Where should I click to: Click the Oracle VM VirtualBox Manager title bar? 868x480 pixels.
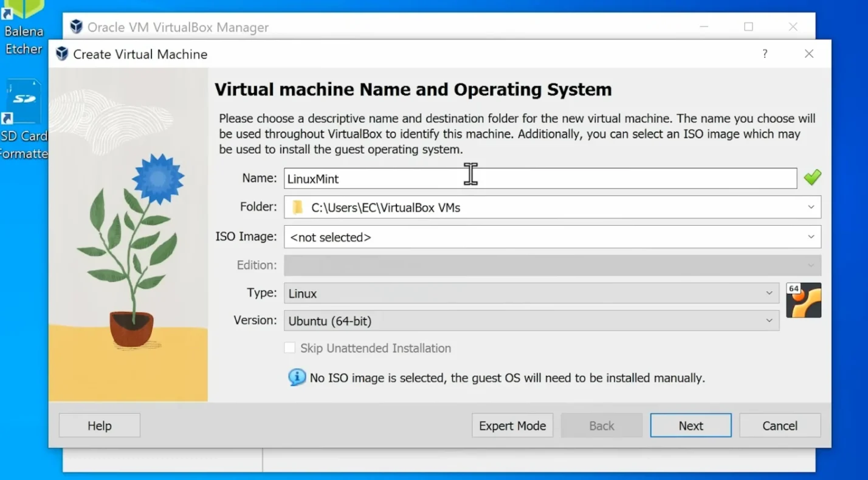365,27
